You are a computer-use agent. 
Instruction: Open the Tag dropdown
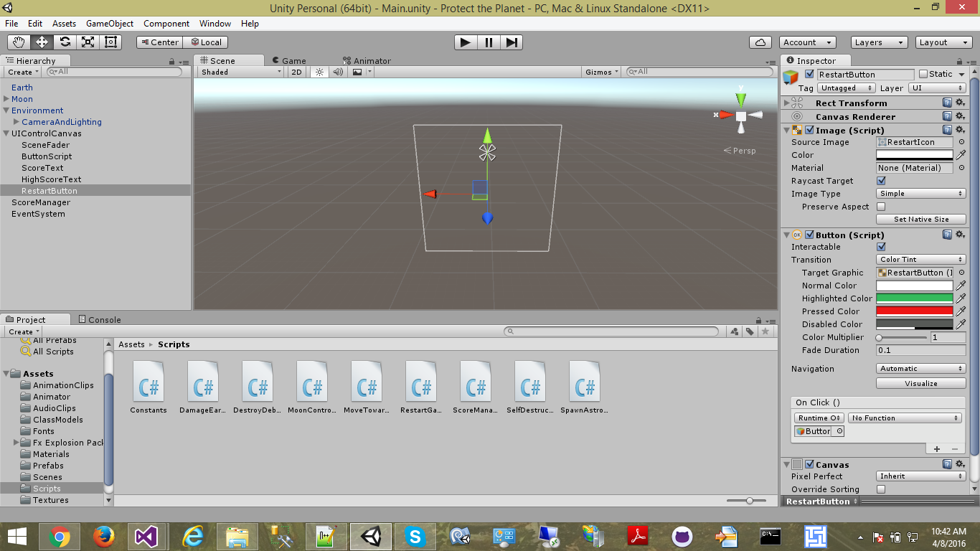pos(846,88)
